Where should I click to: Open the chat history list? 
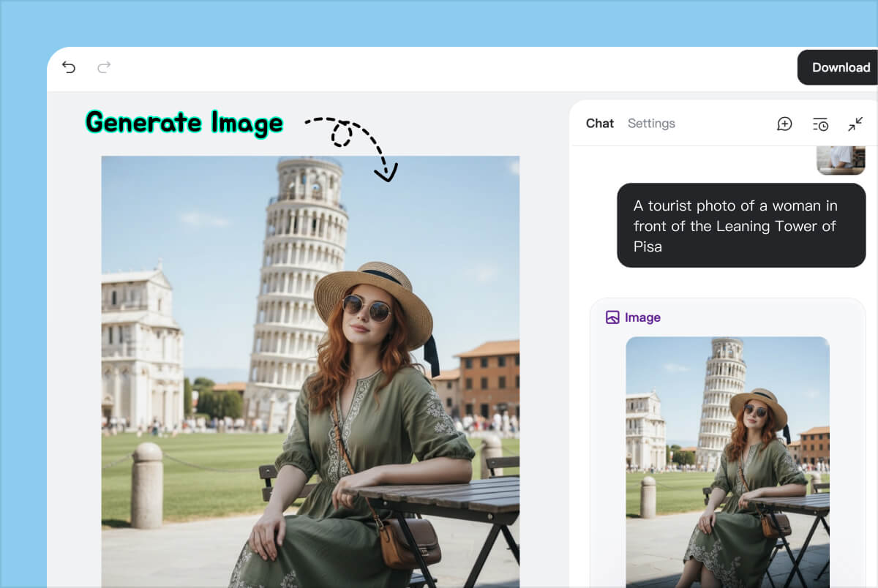click(820, 124)
